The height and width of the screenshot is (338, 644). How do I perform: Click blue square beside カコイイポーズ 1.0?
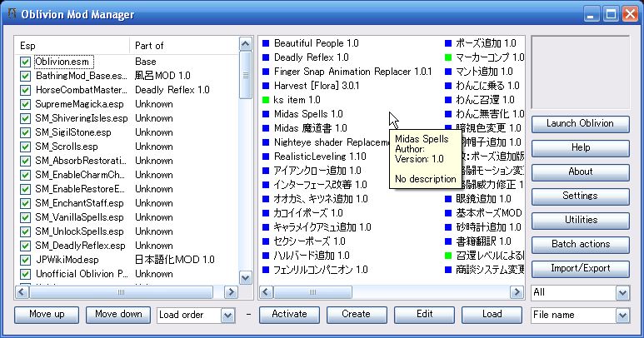point(266,213)
